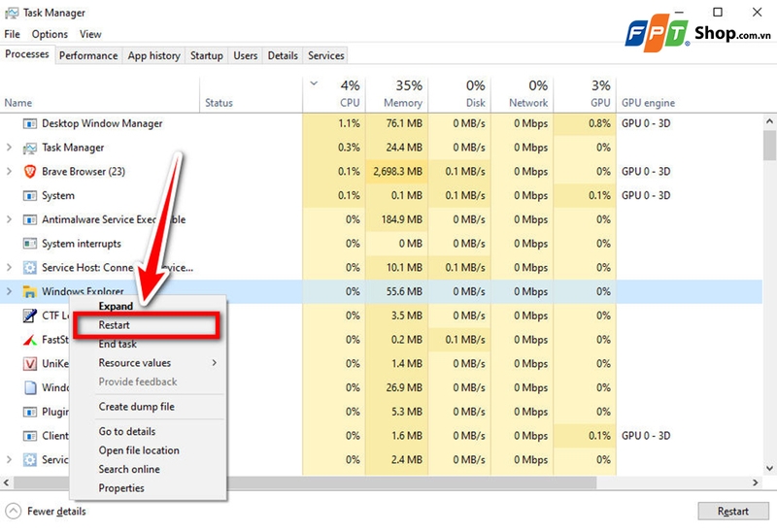Click the Windows Explorer folder icon
The width and height of the screenshot is (777, 532).
(x=30, y=292)
